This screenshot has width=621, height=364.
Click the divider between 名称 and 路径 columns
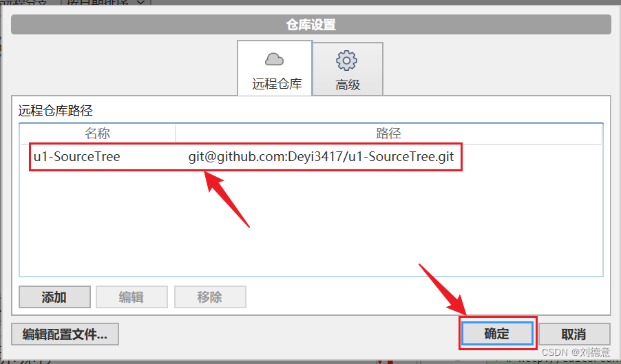[176, 133]
